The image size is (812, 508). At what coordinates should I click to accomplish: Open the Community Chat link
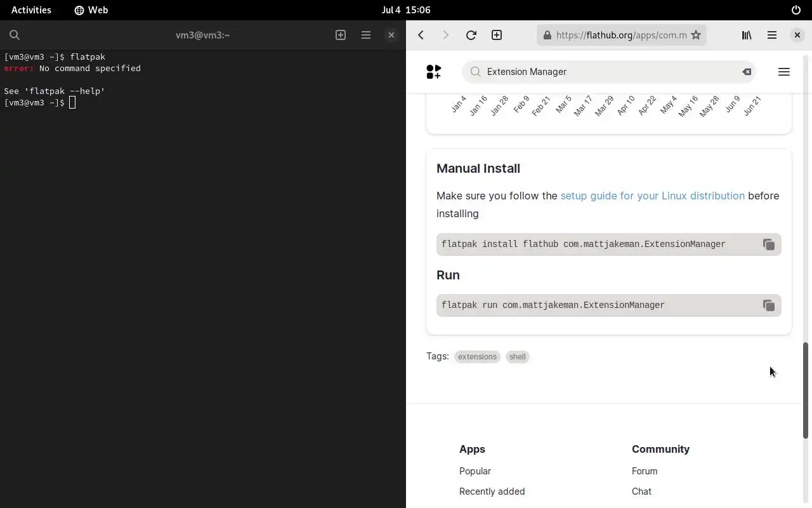point(641,491)
